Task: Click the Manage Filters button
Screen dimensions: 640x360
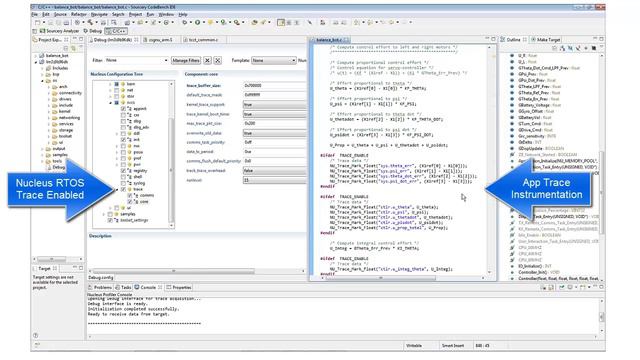Action: pyautogui.click(x=186, y=60)
